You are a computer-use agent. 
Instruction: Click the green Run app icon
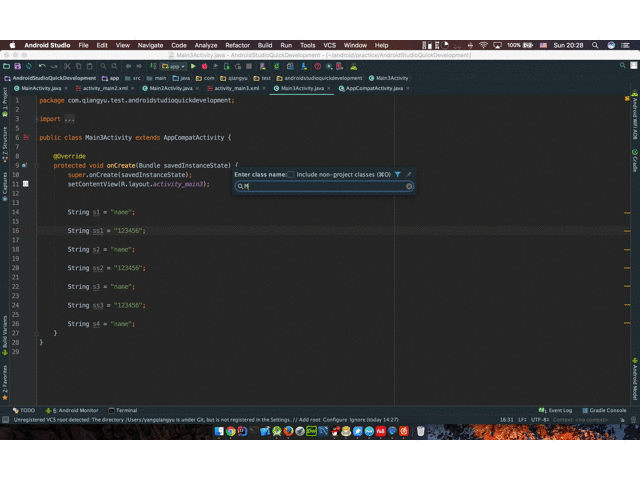click(x=193, y=67)
